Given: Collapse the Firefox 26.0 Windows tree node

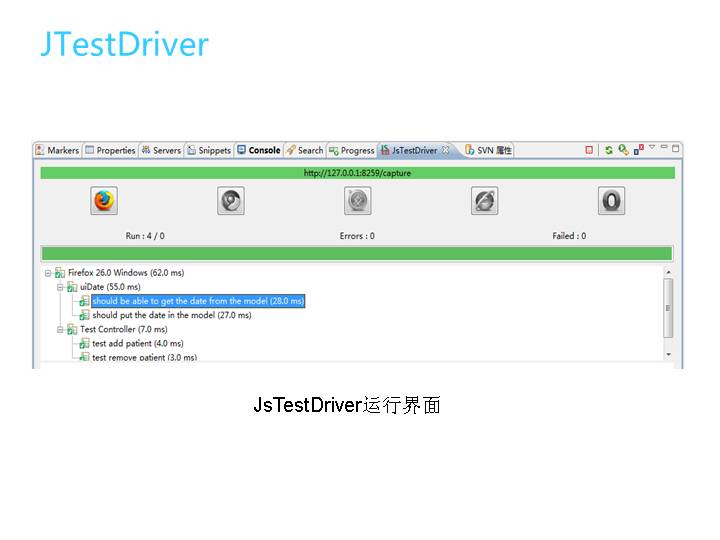Looking at the screenshot, I should point(47,273).
